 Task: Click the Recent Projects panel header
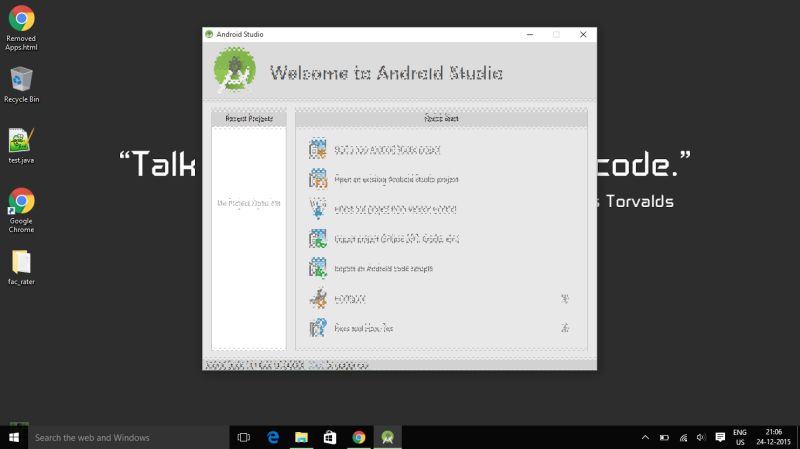(249, 118)
